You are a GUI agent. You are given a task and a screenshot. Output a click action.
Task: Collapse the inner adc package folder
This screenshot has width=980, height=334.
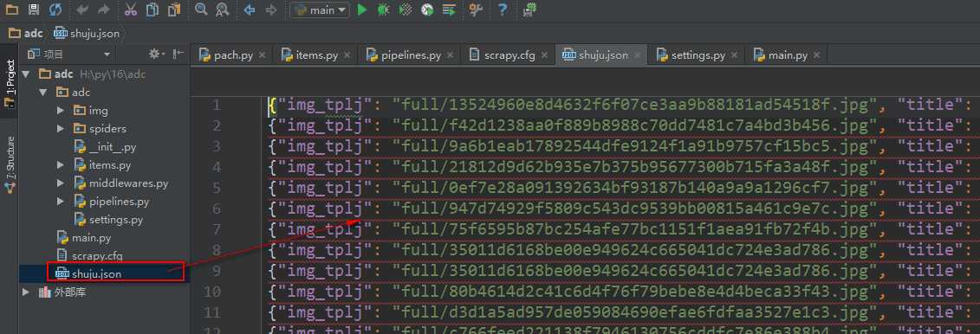[42, 93]
